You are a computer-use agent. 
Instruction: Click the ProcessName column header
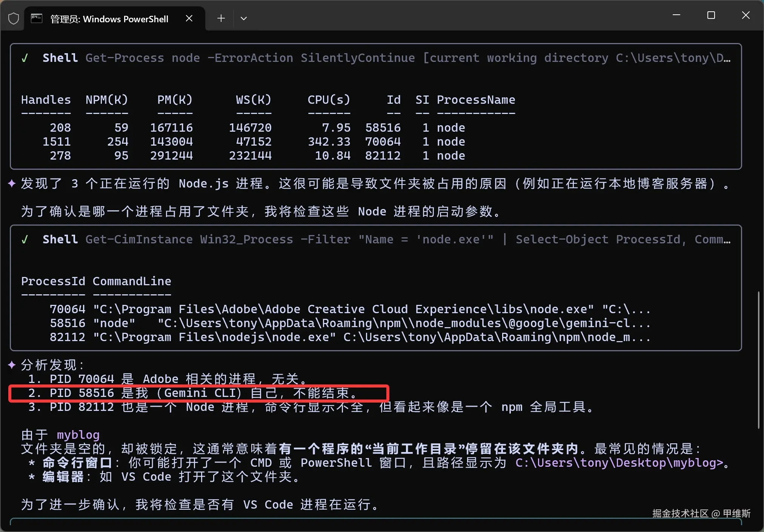(476, 100)
